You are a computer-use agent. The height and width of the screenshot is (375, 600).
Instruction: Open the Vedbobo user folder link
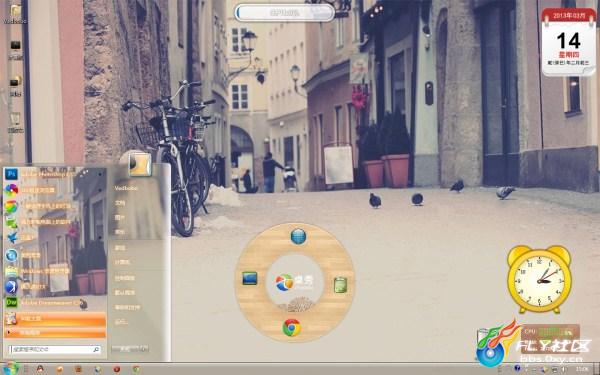[127, 188]
